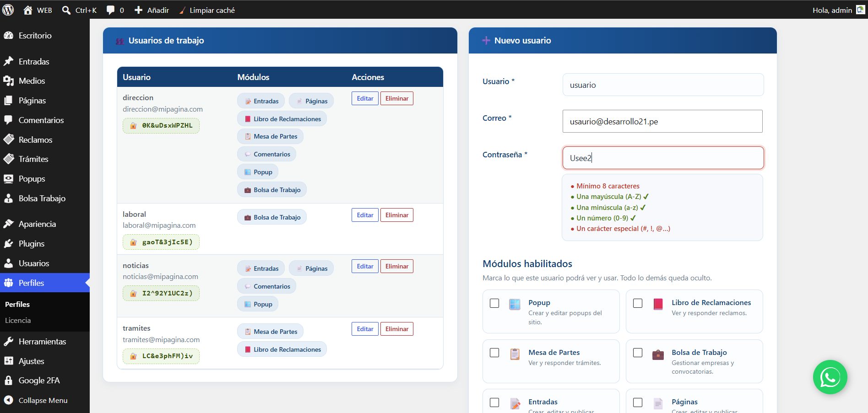This screenshot has height=413, width=868.
Task: Click the Bolsa de Trabajo briefcase icon
Action: tap(658, 354)
